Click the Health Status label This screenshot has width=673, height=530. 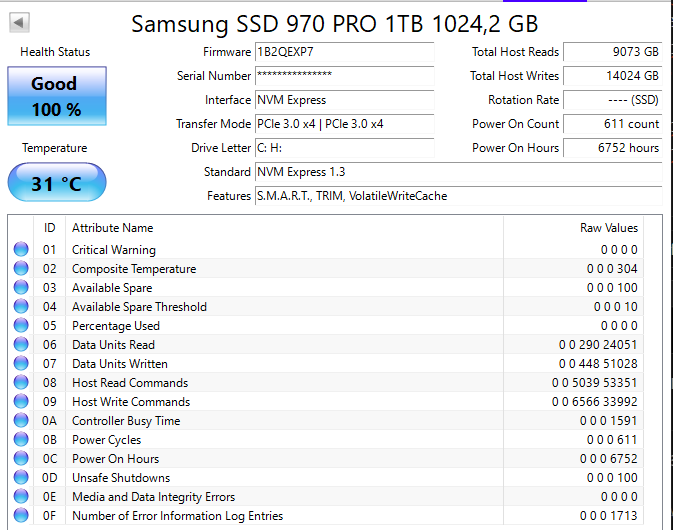point(55,52)
